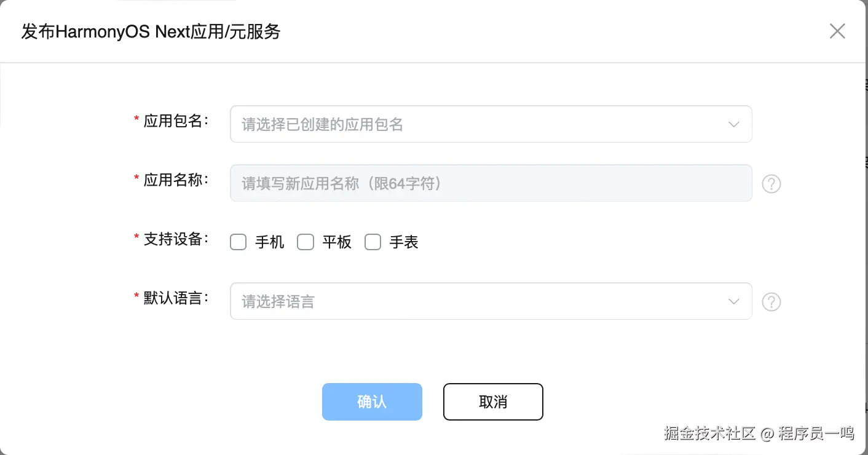Click the chevron arrow in 默认语言 selector

(733, 301)
